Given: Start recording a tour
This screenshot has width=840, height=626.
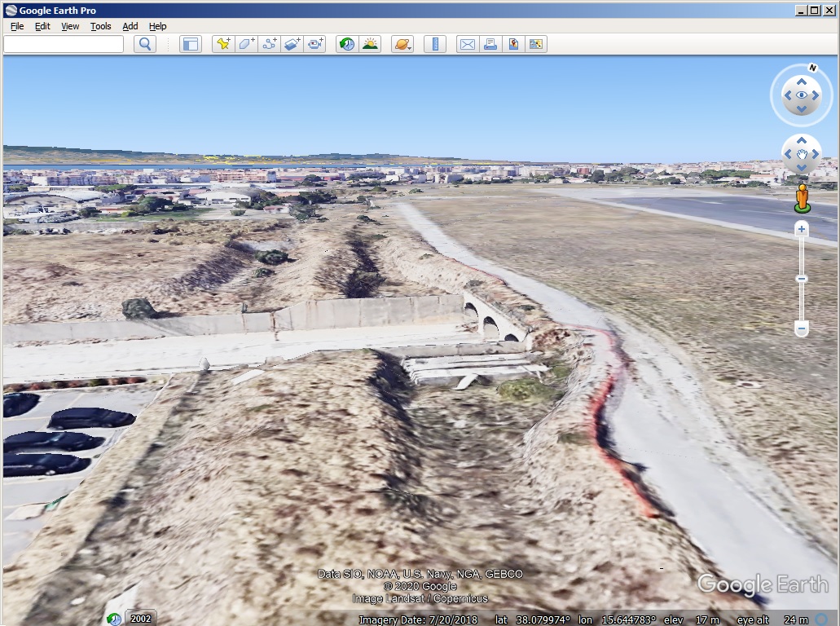Looking at the screenshot, I should tap(314, 44).
